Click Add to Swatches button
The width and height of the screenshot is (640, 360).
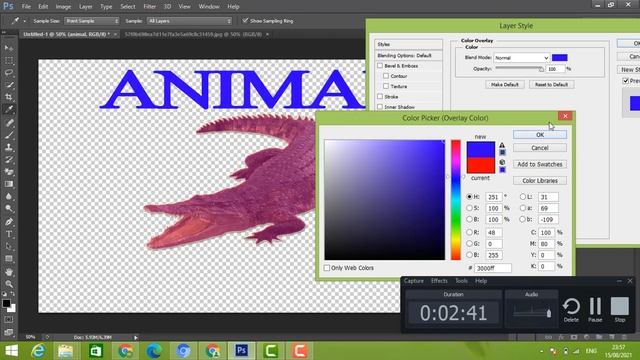tap(540, 164)
